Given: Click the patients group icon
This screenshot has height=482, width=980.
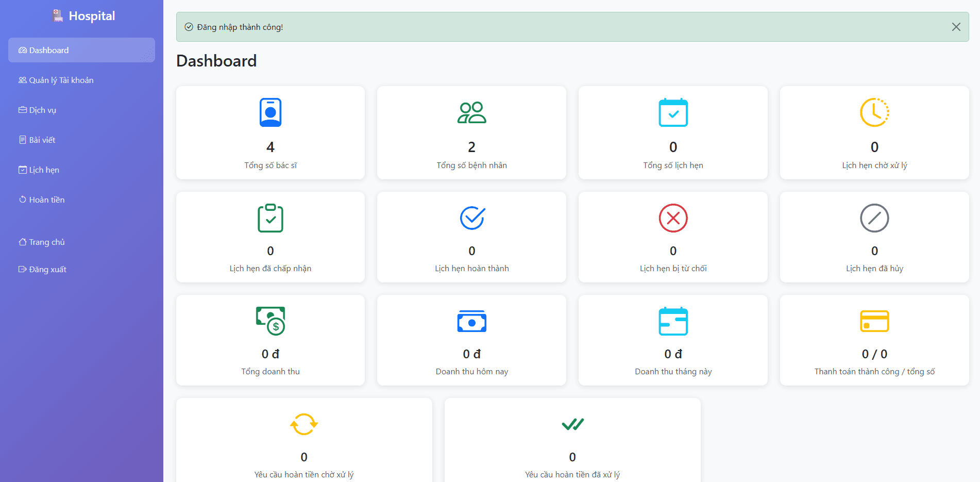Looking at the screenshot, I should point(471,112).
